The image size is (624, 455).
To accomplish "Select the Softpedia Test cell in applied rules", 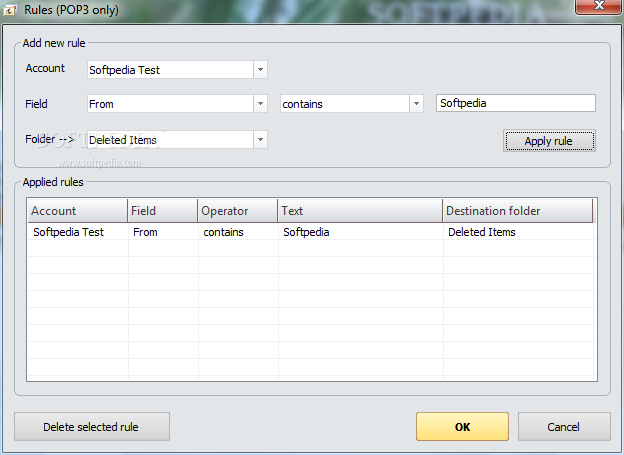I will coord(78,232).
